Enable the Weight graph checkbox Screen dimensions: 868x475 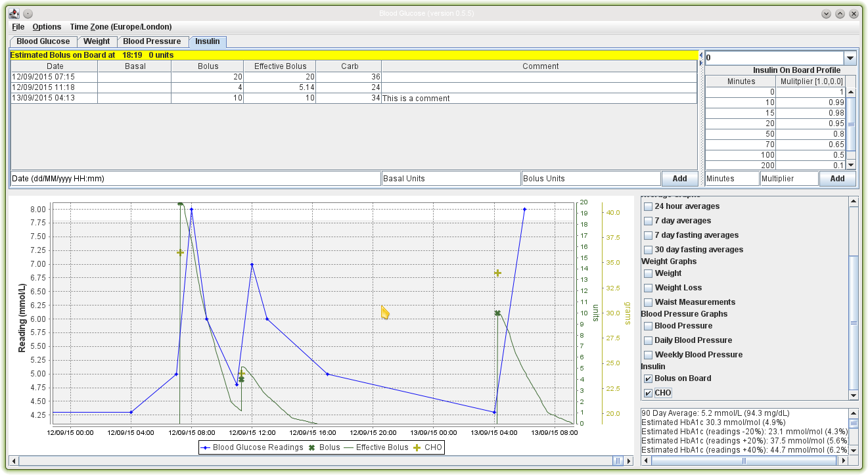coord(649,273)
